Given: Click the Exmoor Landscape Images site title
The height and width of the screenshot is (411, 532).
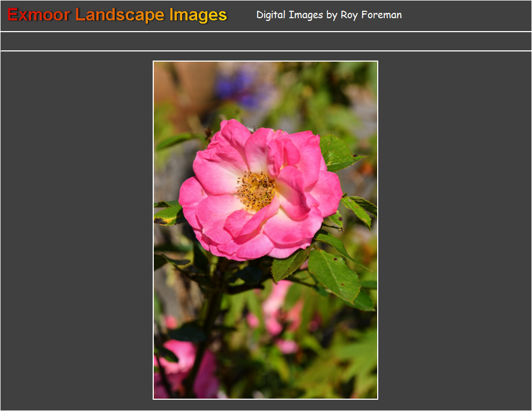Looking at the screenshot, I should click(x=117, y=15).
